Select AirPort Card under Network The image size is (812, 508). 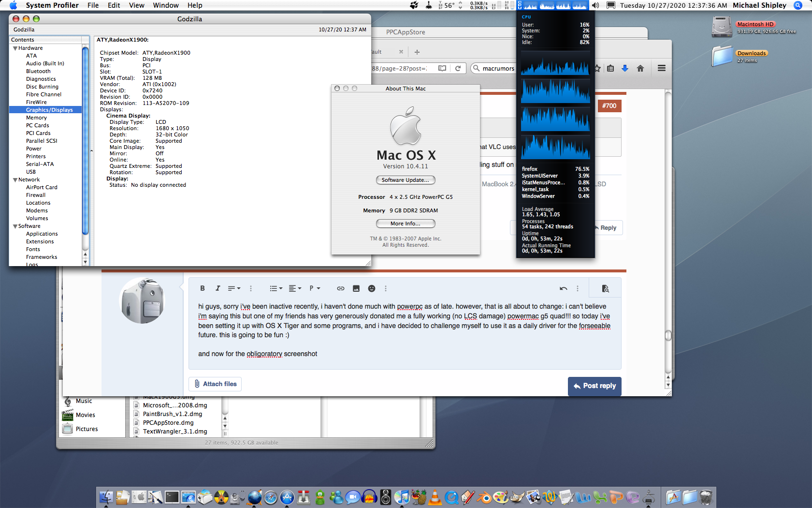click(42, 188)
